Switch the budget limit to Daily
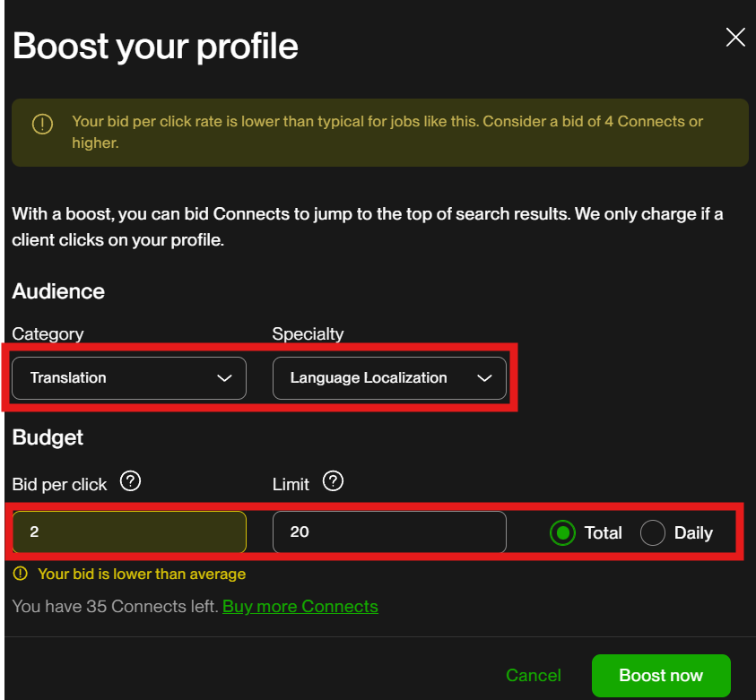 click(653, 532)
